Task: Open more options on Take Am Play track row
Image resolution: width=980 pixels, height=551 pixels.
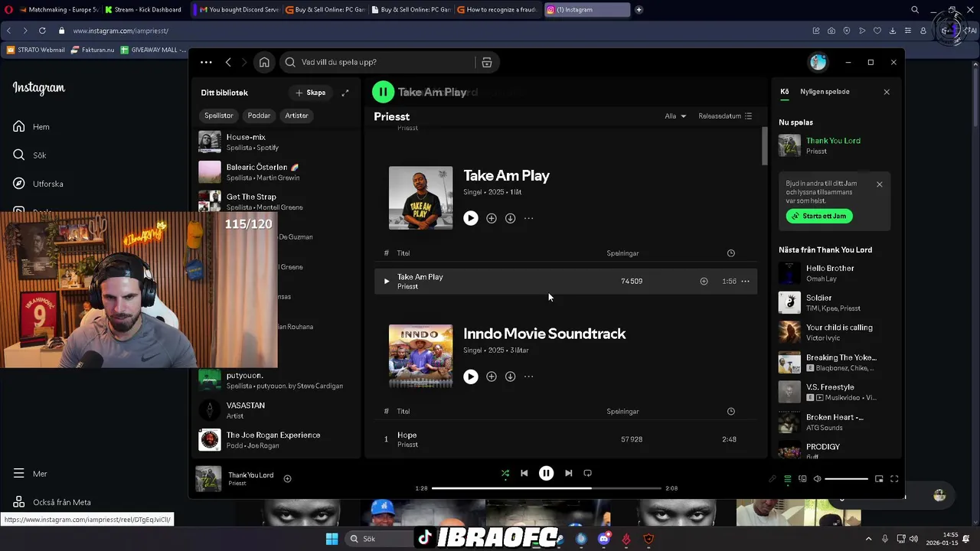Action: [x=745, y=281]
